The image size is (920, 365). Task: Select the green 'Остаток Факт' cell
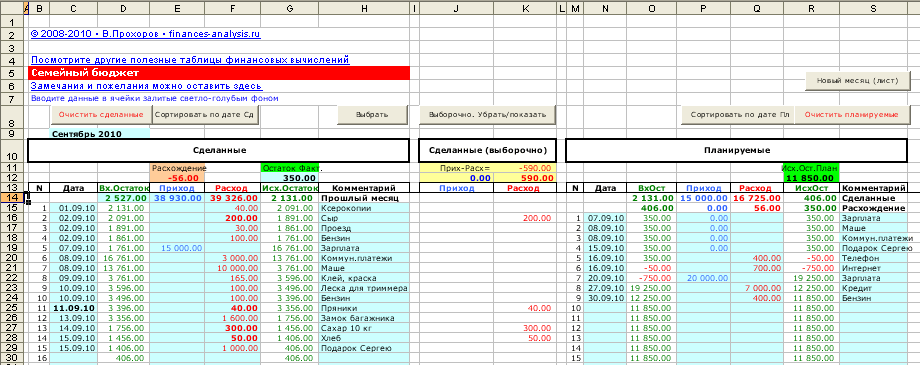tap(290, 168)
